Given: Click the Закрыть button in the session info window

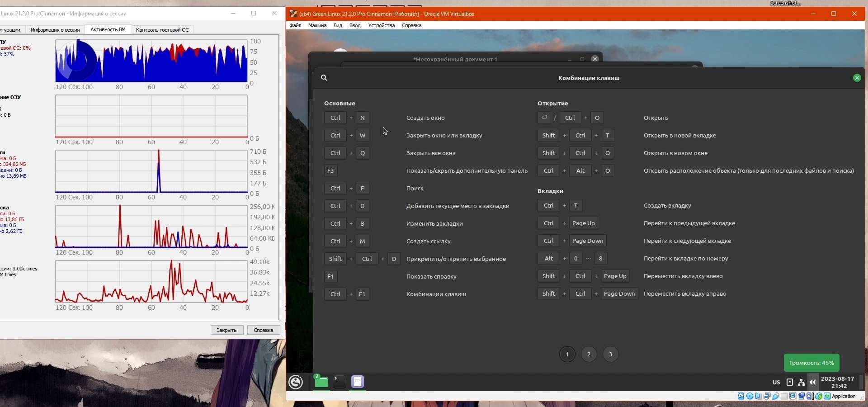Looking at the screenshot, I should click(227, 330).
